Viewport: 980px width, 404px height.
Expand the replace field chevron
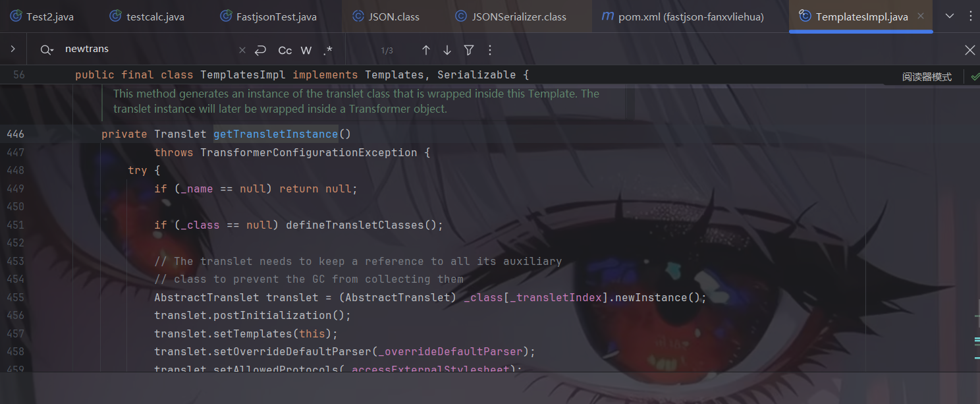pos(13,49)
